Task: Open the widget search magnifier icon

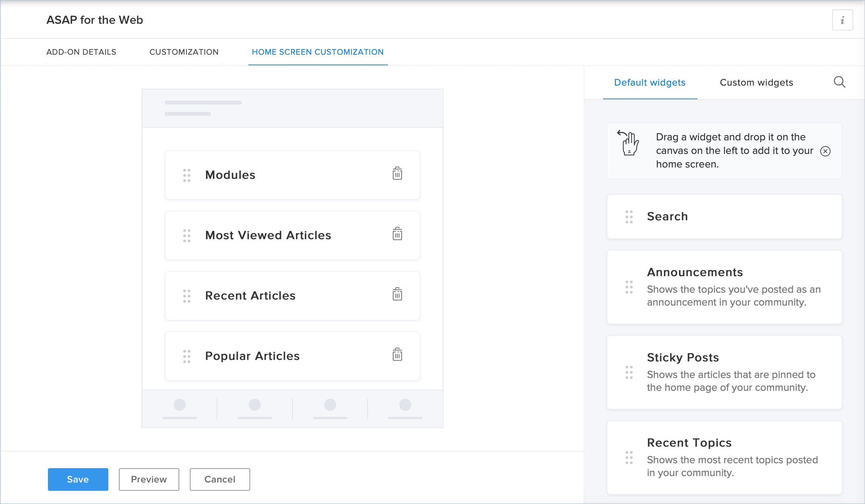Action: click(839, 82)
